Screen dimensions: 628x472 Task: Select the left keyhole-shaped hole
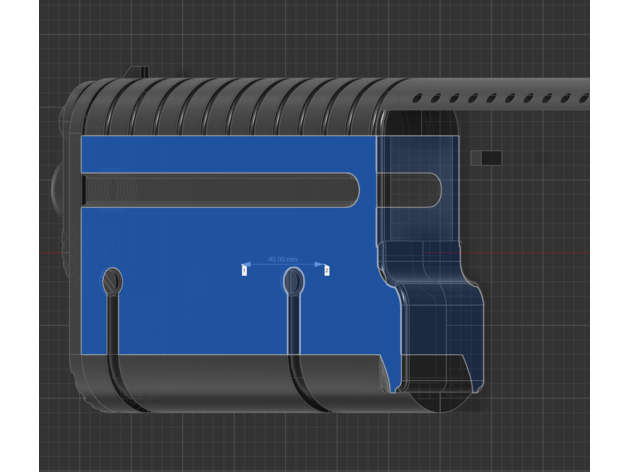[112, 282]
